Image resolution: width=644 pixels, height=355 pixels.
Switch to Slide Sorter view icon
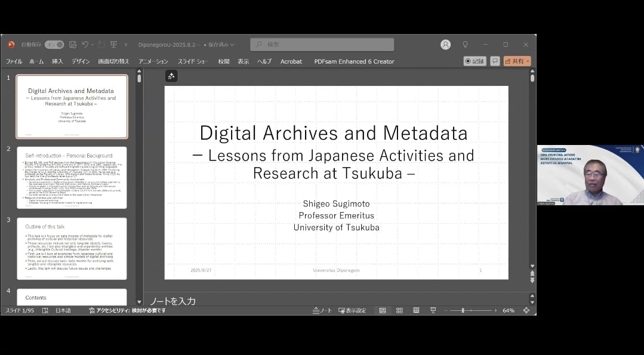(399, 310)
